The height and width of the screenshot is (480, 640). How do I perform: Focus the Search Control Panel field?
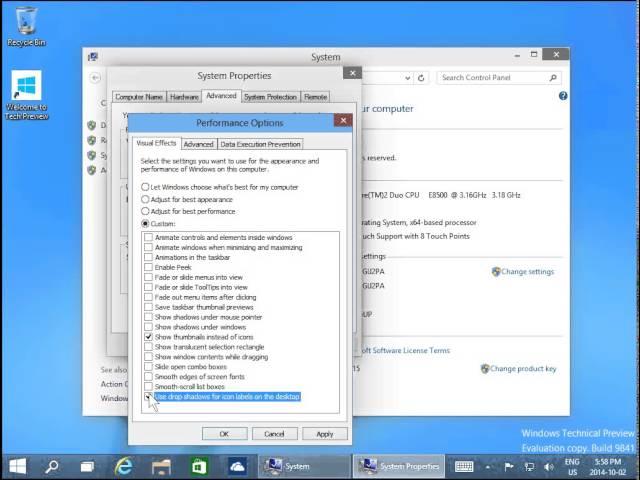tap(499, 78)
